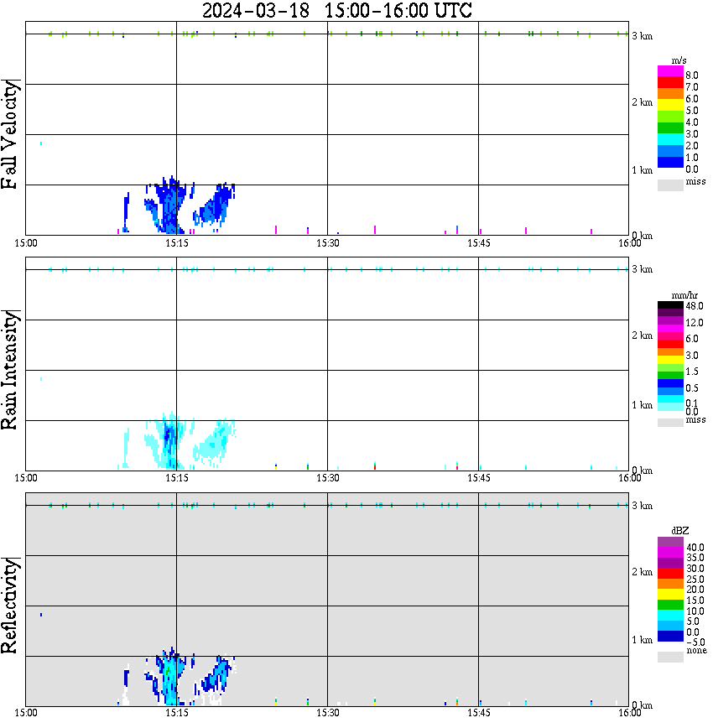Screen dimensions: 713x728
Task: Click the '1 km' label of Reflectivity panel
Action: coord(642,640)
